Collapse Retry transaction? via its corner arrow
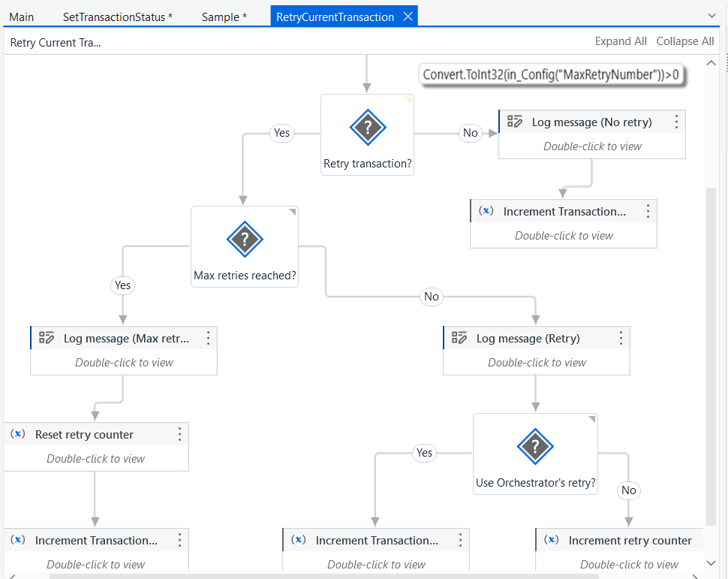The width and height of the screenshot is (728, 579). pyautogui.click(x=409, y=99)
